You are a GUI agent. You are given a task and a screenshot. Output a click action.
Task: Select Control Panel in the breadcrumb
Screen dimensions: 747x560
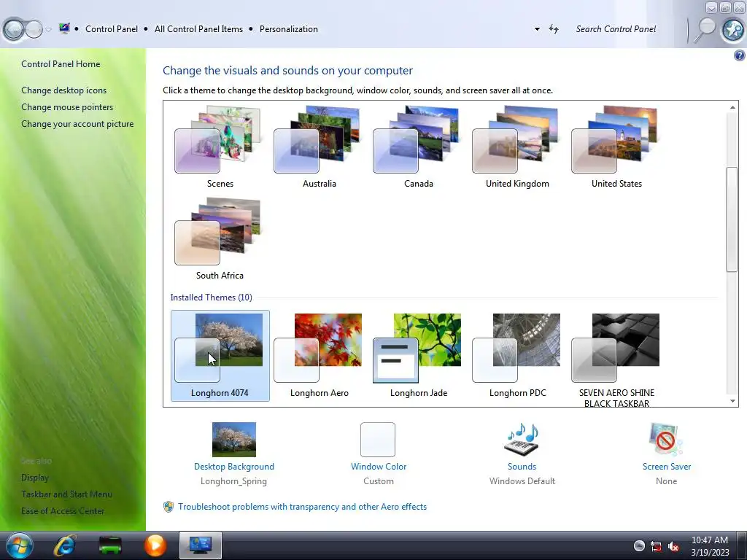112,29
